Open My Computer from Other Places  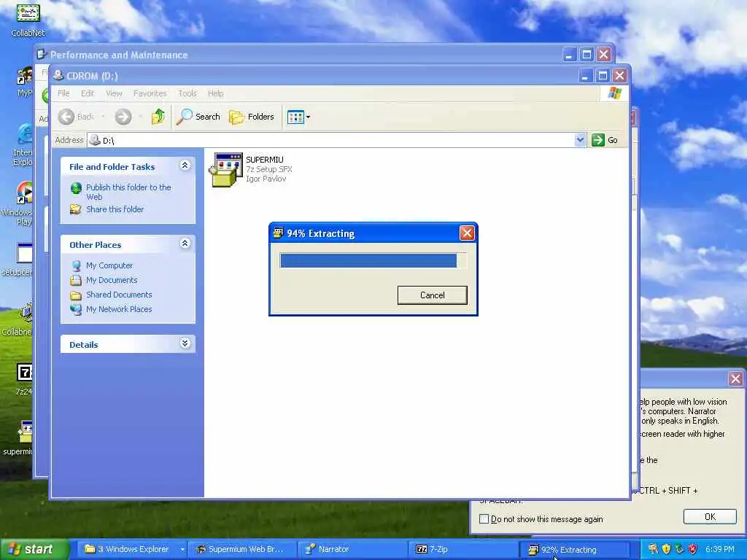click(109, 265)
